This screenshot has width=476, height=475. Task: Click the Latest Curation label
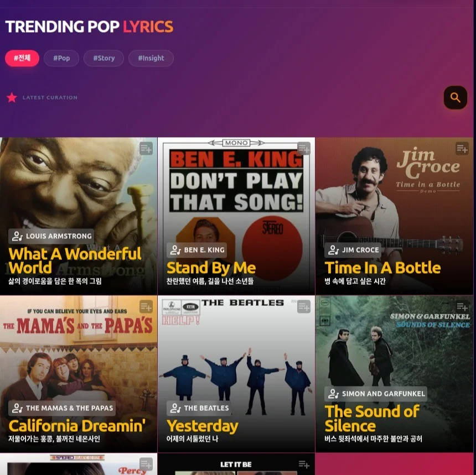click(x=50, y=98)
